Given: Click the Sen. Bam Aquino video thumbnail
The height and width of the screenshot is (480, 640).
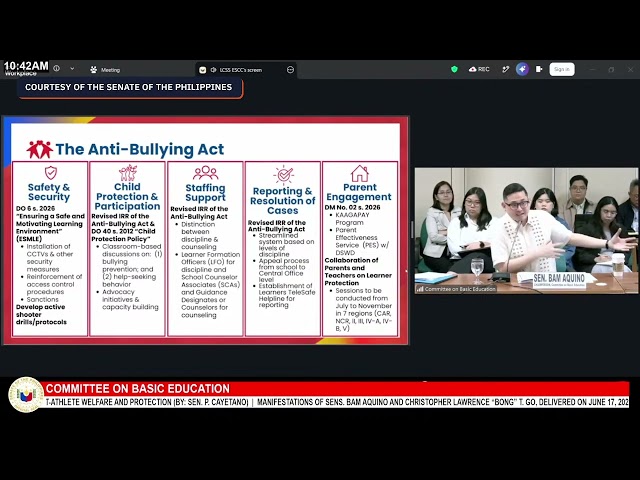Looking at the screenshot, I should click(x=526, y=231).
